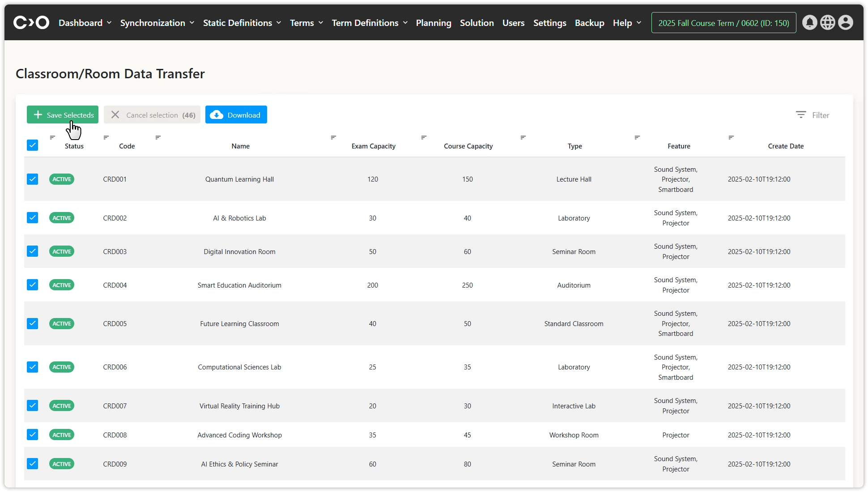Click the 2025 Fall Course Term selector
Screen dimensions: 868x492
[x=723, y=23]
